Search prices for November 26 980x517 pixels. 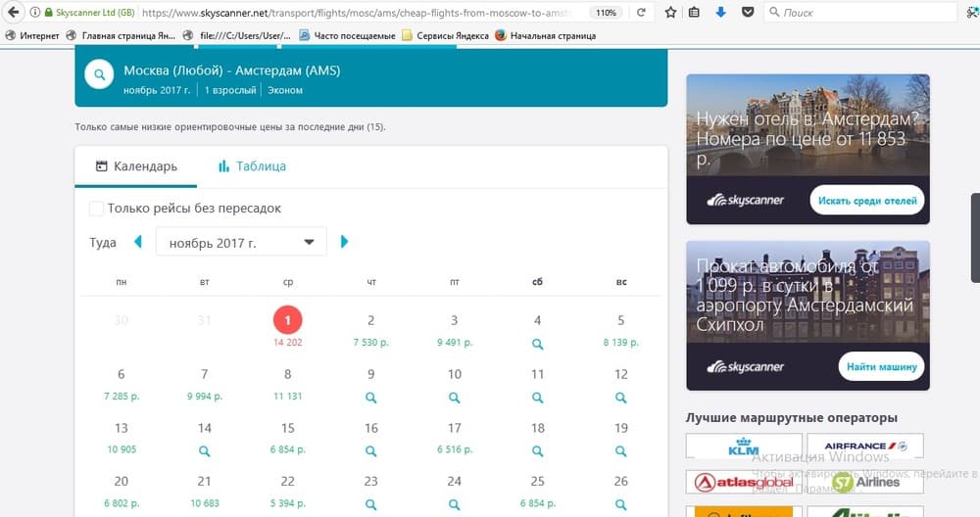620,504
